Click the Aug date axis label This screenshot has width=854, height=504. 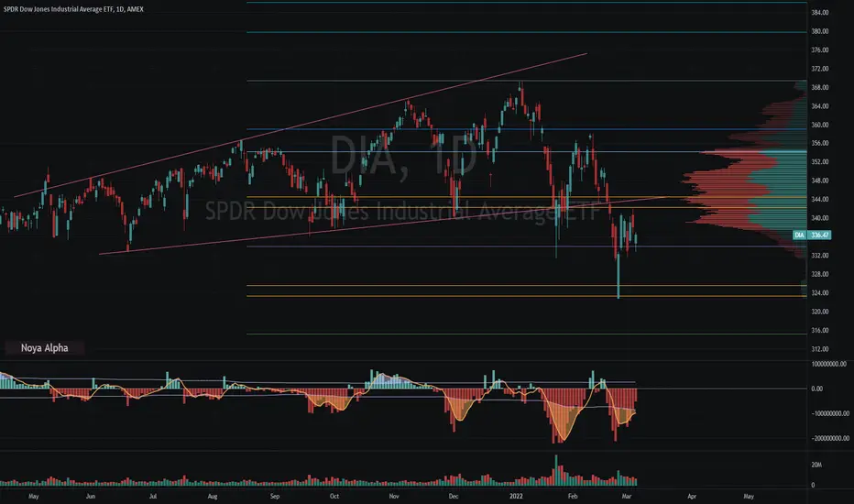point(213,497)
